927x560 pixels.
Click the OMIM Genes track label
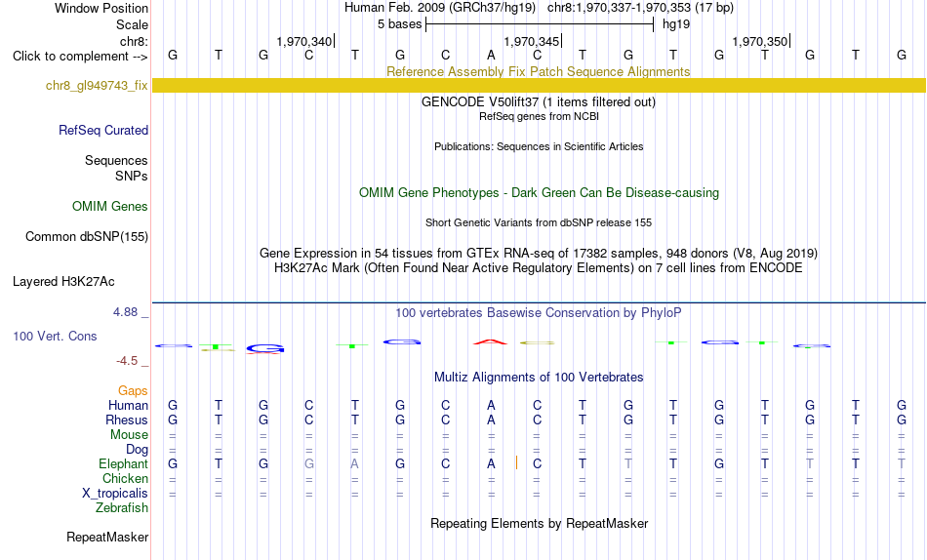110,207
